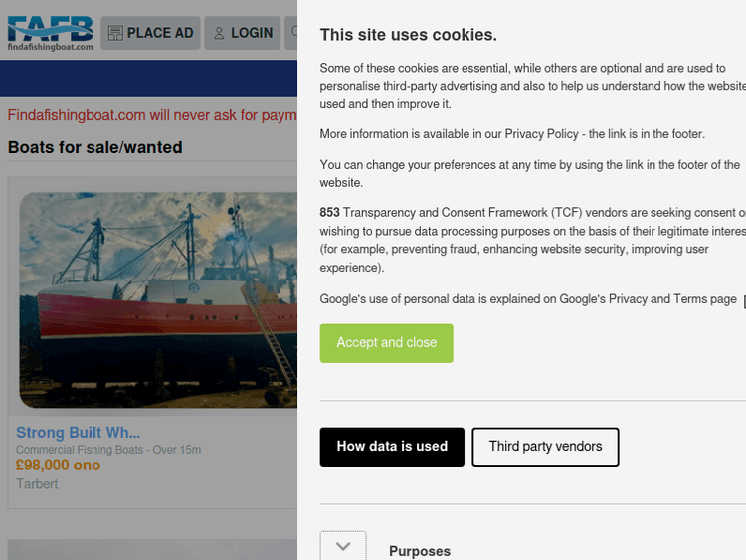
Task: Switch to the How data is used tab
Action: point(392,447)
